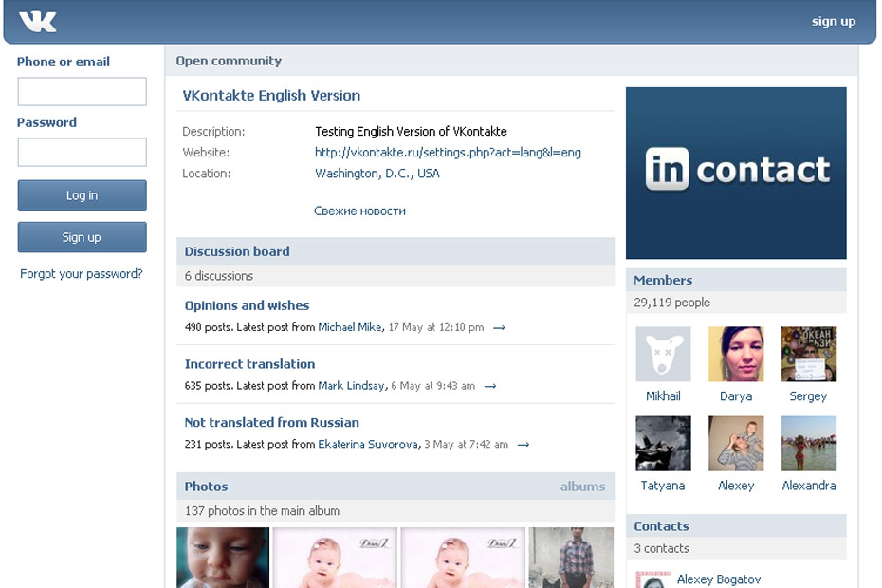882x588 pixels.
Task: Open Tatyana's member photo
Action: tap(663, 444)
